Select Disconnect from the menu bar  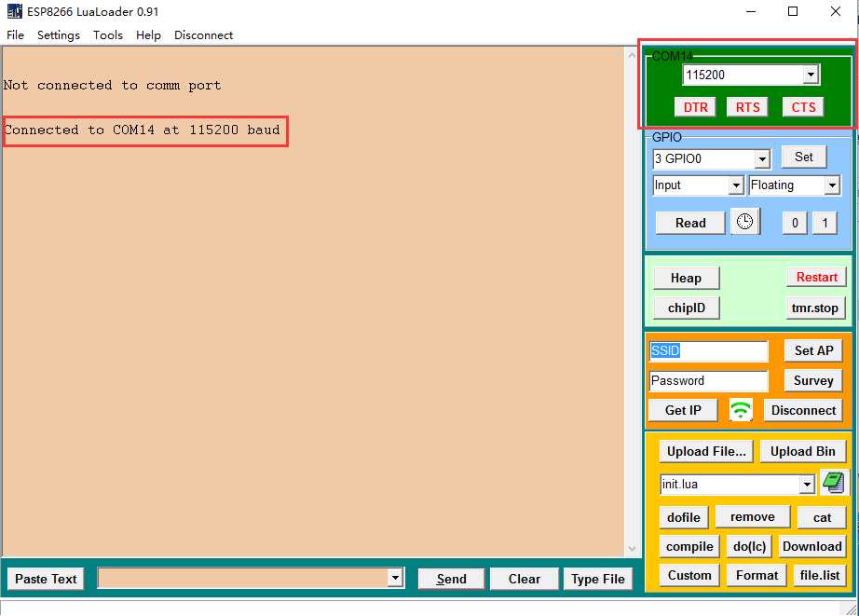203,35
